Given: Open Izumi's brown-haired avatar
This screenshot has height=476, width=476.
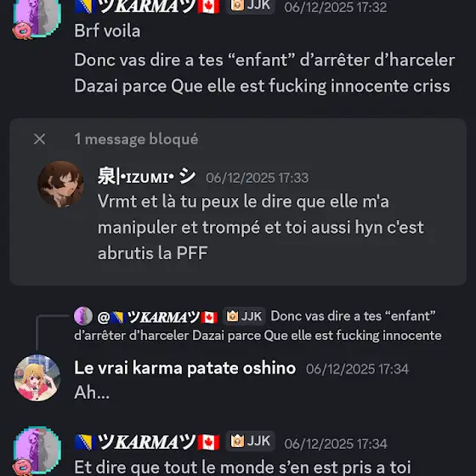Looking at the screenshot, I should [x=60, y=184].
